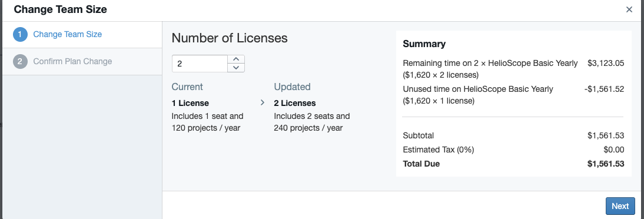Click the chevron between Current and Updated
Viewport: 644px width, 219px height.
pyautogui.click(x=263, y=102)
